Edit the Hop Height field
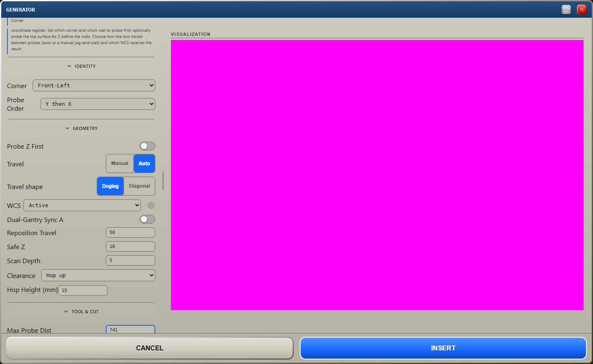The height and width of the screenshot is (364, 593). point(83,290)
